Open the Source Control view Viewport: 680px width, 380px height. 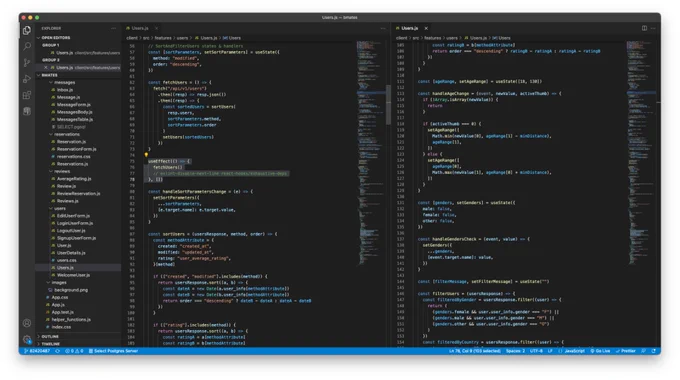[x=27, y=62]
